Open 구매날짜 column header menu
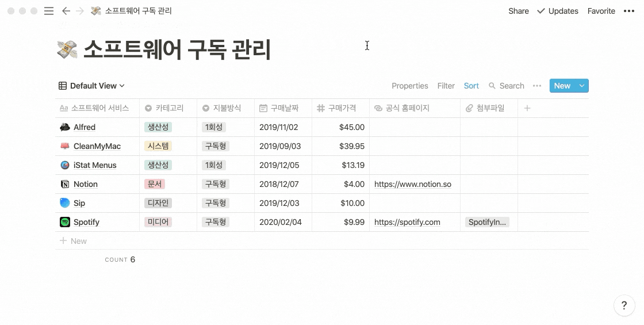This screenshot has height=325, width=644. 283,108
